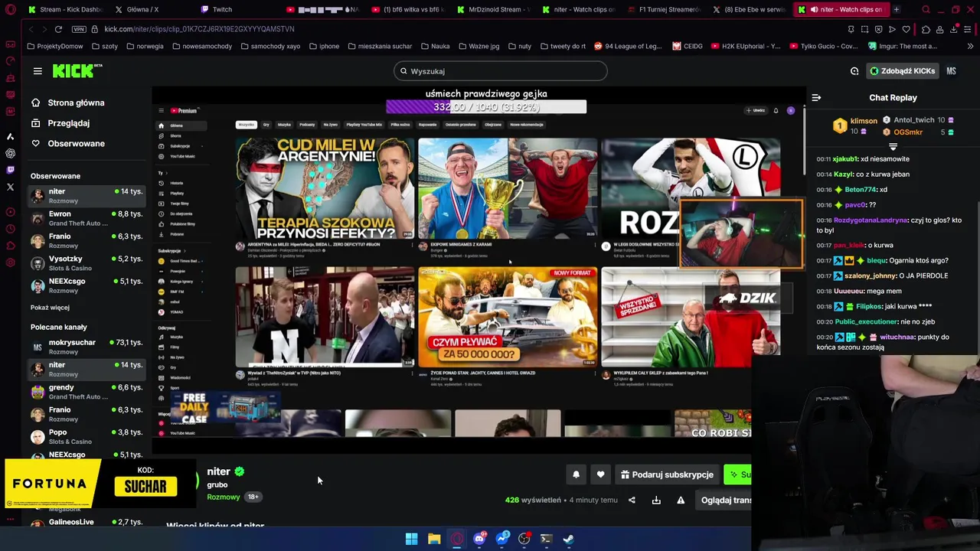Open the norwegia bookmarks folder
Screen dimensions: 980x551
[145, 46]
